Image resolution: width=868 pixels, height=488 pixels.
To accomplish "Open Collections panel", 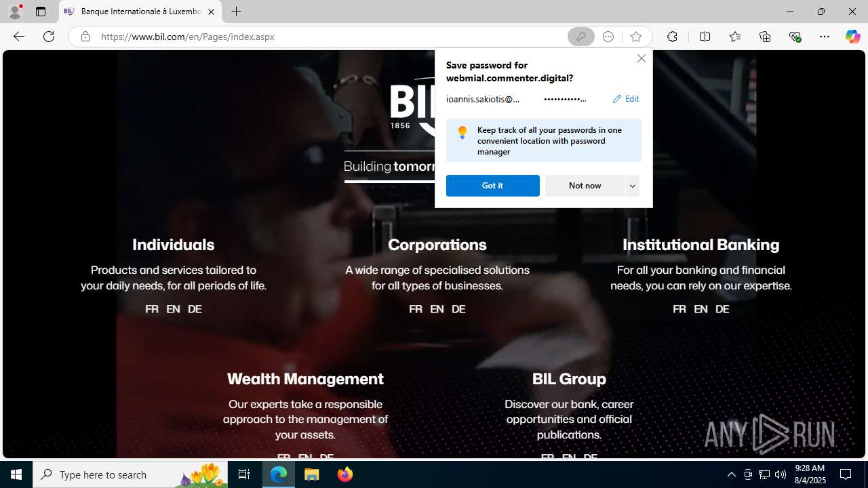I will click(x=765, y=37).
